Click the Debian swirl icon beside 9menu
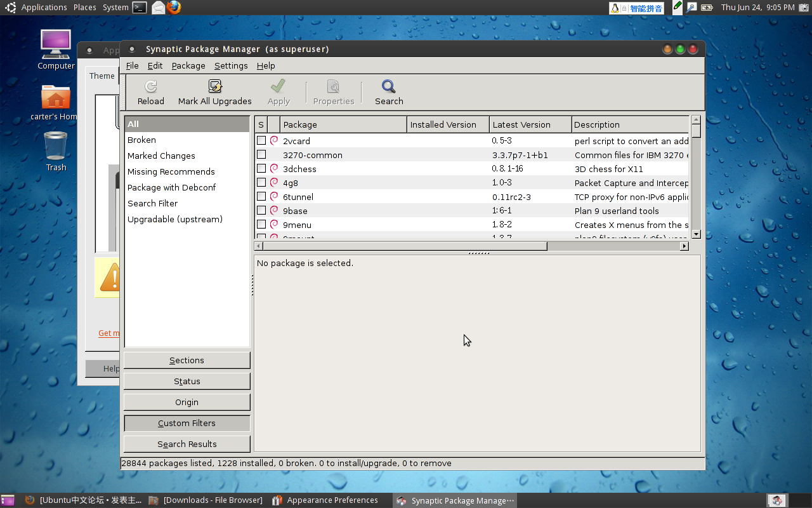812x508 pixels. tap(274, 224)
